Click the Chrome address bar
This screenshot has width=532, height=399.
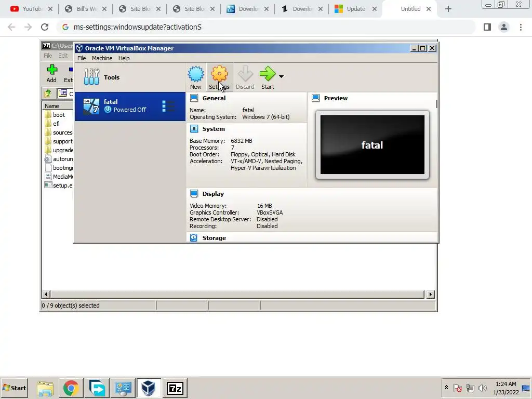pyautogui.click(x=267, y=27)
